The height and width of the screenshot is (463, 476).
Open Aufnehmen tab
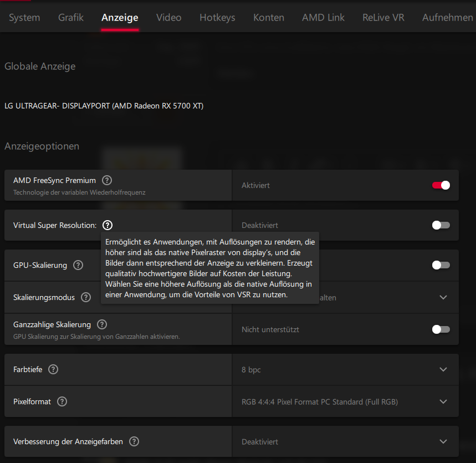tap(448, 18)
